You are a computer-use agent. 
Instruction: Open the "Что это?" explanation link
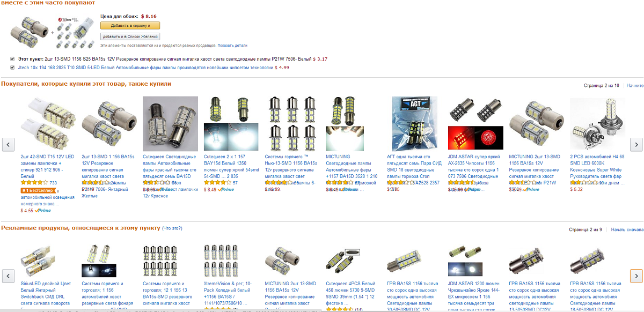pyautogui.click(x=172, y=229)
